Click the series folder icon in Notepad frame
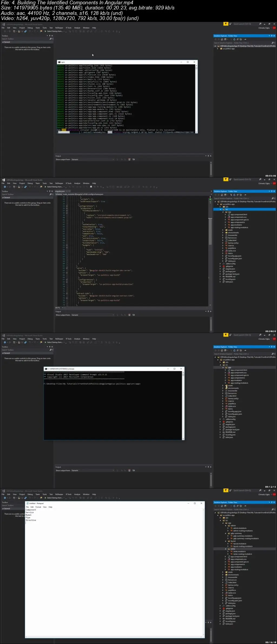This screenshot has width=277, height=644. [x=229, y=549]
